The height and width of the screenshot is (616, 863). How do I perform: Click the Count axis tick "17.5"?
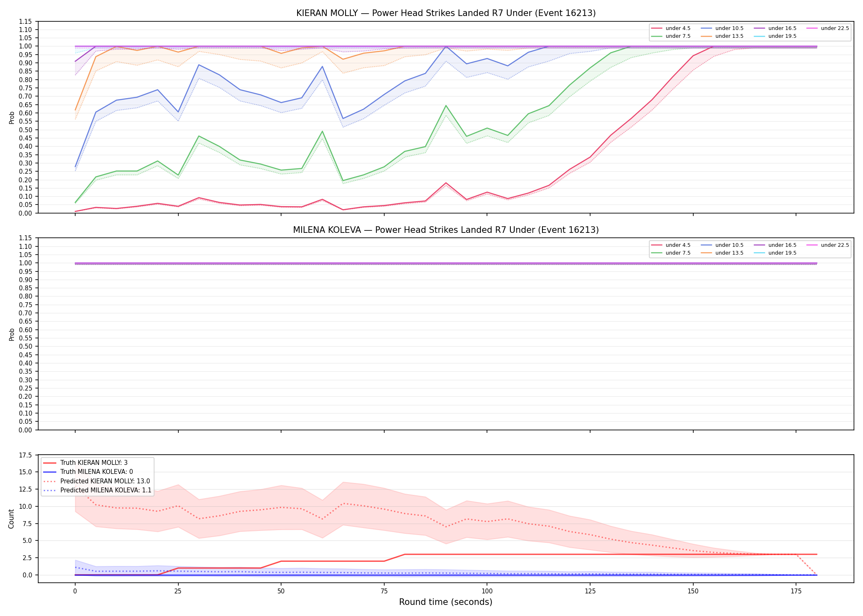[26, 455]
